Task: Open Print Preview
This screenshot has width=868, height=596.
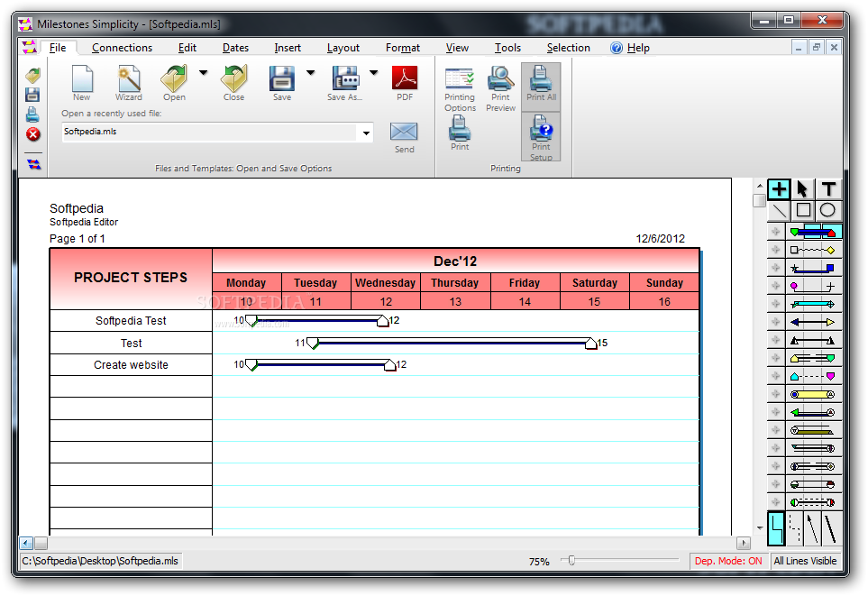Action: coord(500,88)
